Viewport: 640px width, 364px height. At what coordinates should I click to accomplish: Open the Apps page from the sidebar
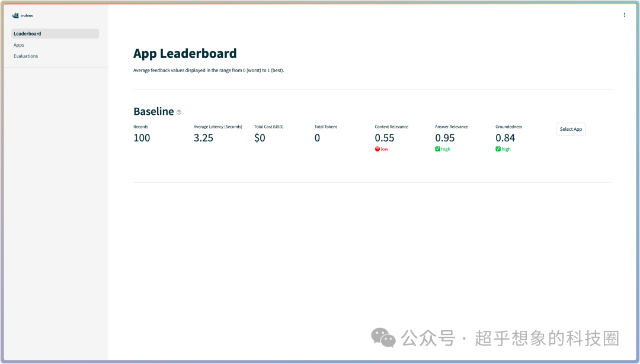[x=18, y=44]
